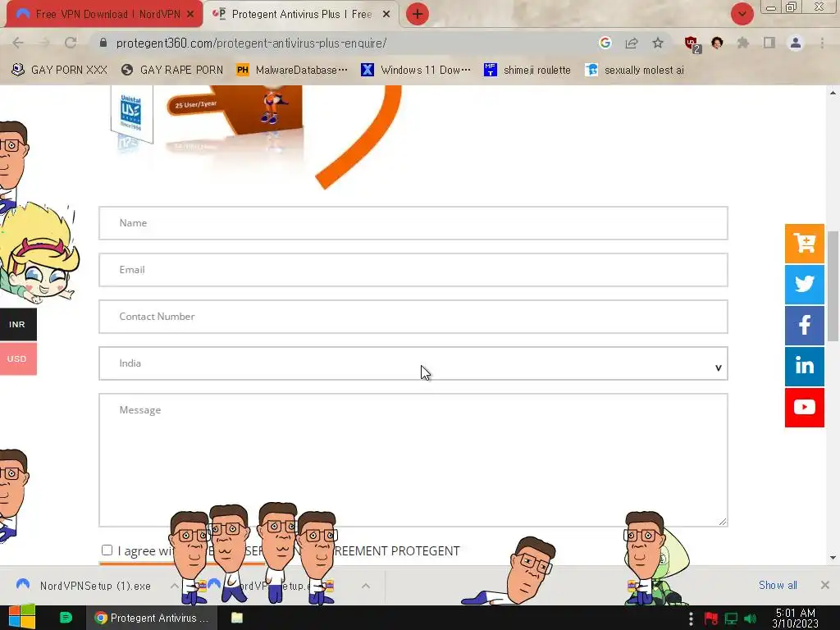Open the volume tray icon
Viewport: 840px width, 630px height.
point(750,619)
